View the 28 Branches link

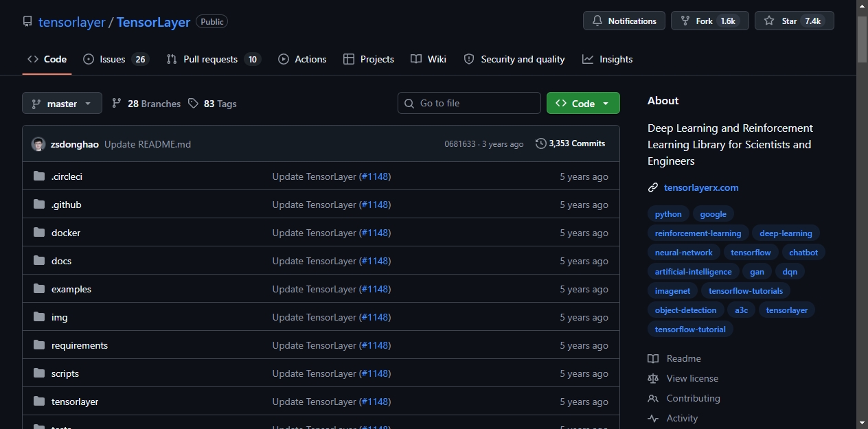[x=146, y=104]
